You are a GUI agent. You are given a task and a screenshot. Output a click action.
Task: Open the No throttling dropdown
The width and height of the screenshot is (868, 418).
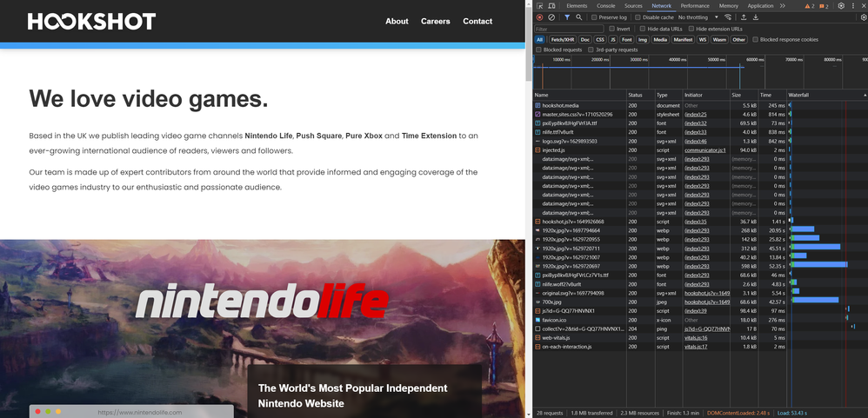(x=698, y=17)
